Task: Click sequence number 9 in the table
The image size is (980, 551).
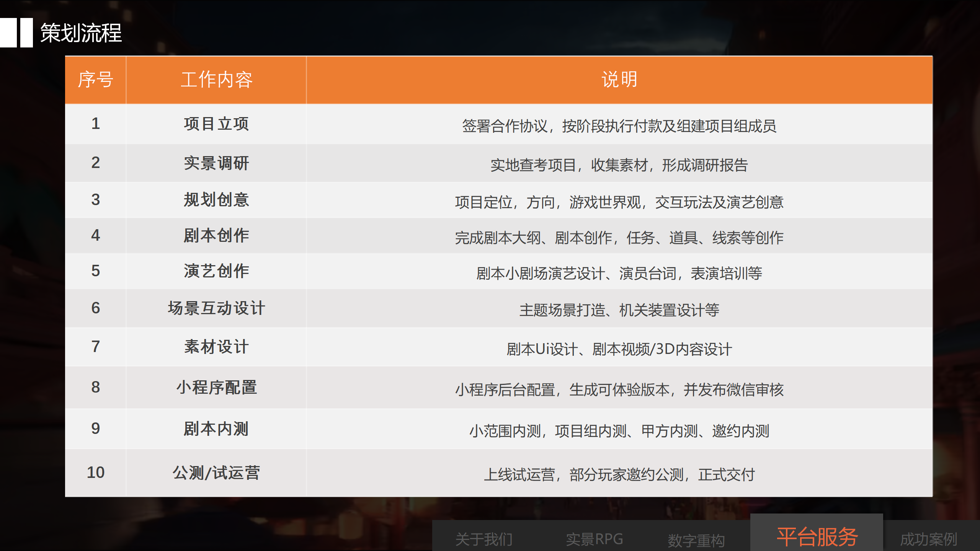Action: [96, 429]
